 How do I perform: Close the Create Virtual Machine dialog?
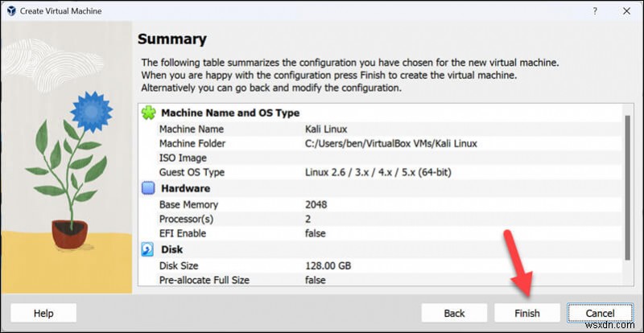pyautogui.click(x=626, y=11)
